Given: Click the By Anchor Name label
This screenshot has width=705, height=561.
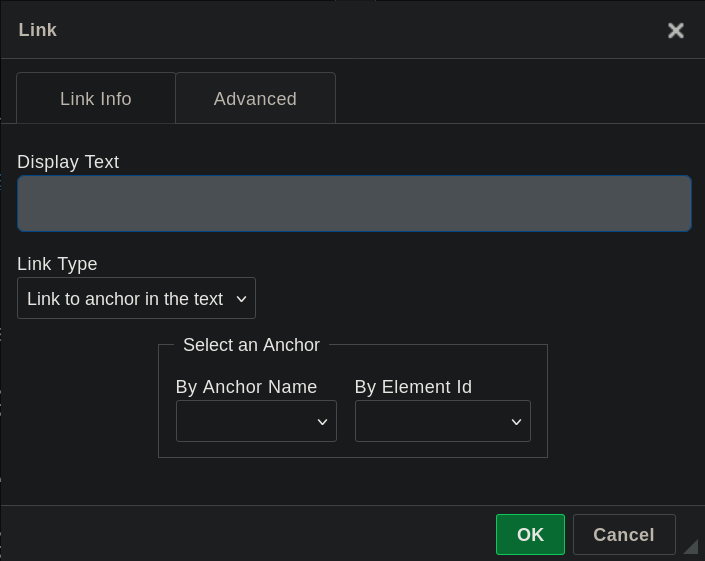Looking at the screenshot, I should [x=246, y=387].
